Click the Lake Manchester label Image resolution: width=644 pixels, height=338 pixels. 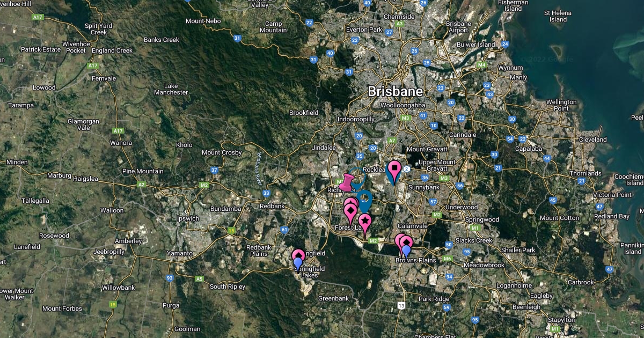coord(171,89)
